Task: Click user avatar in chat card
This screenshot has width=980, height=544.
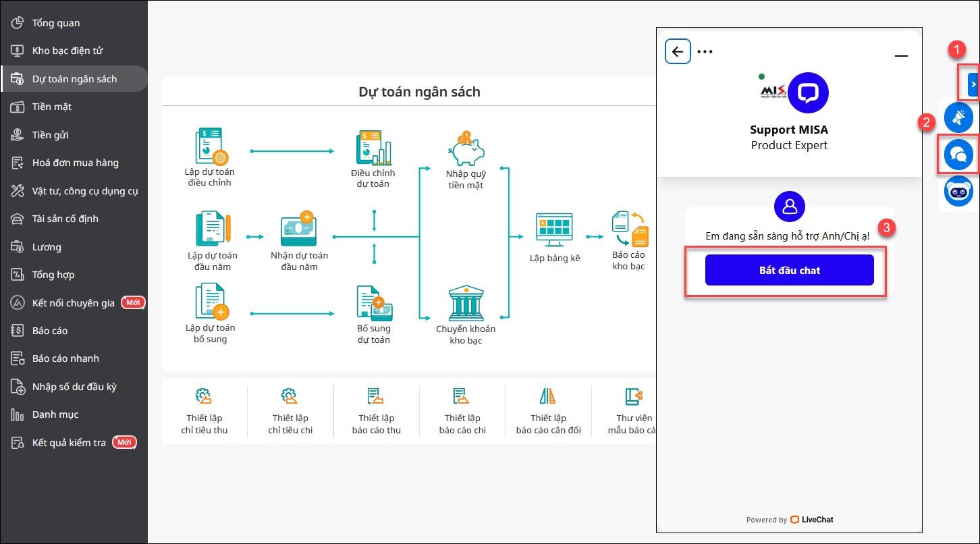Action: coord(790,207)
